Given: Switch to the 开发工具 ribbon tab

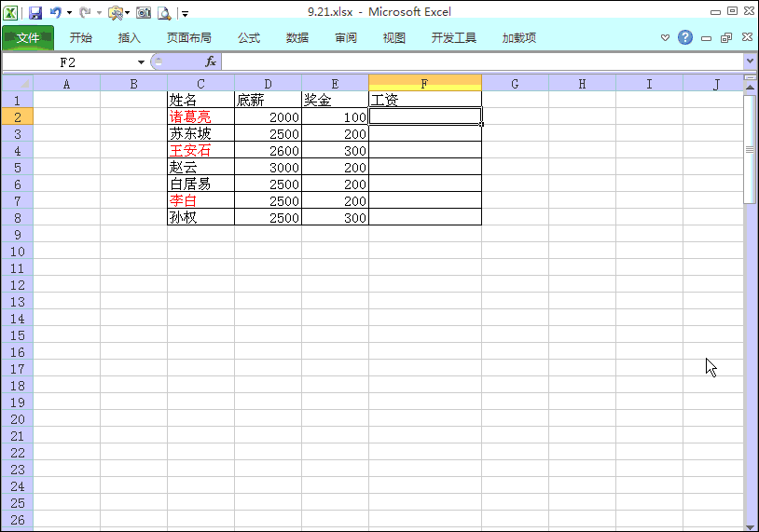Looking at the screenshot, I should 454,37.
